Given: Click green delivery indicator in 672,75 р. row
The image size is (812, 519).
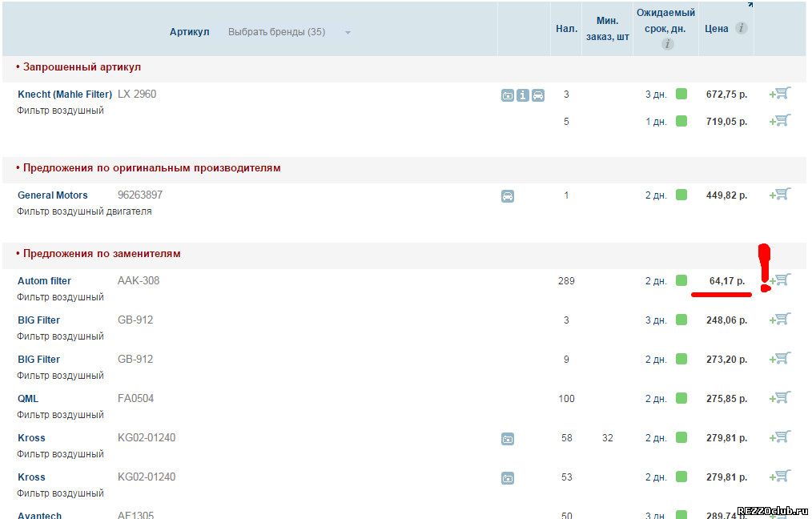Looking at the screenshot, I should pos(681,94).
